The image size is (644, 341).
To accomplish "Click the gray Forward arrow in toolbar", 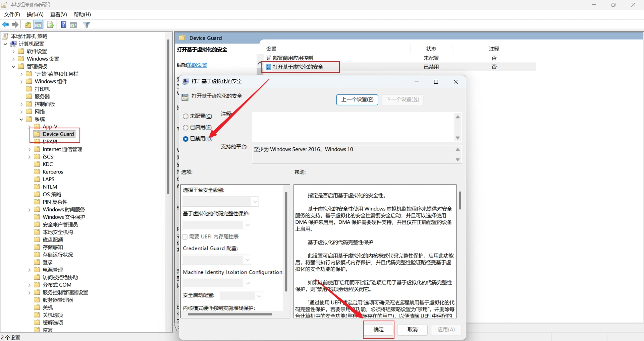I will coord(15,25).
